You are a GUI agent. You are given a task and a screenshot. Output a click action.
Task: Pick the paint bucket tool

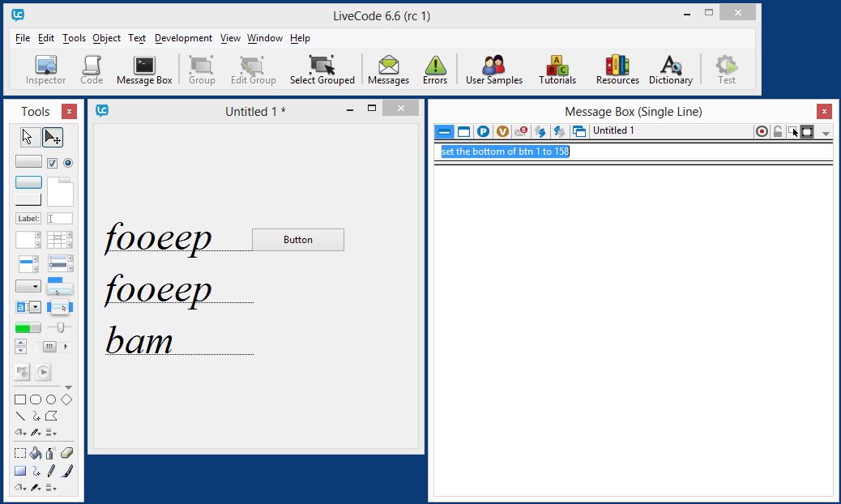coord(35,454)
